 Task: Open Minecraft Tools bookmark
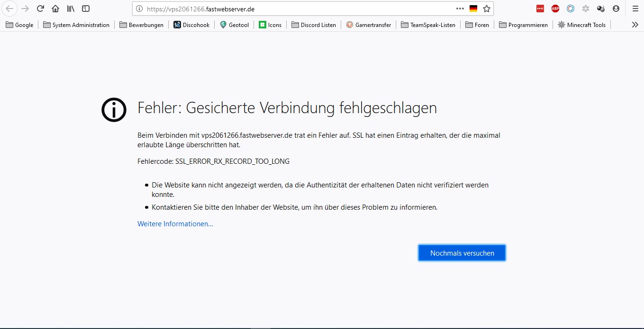[581, 25]
